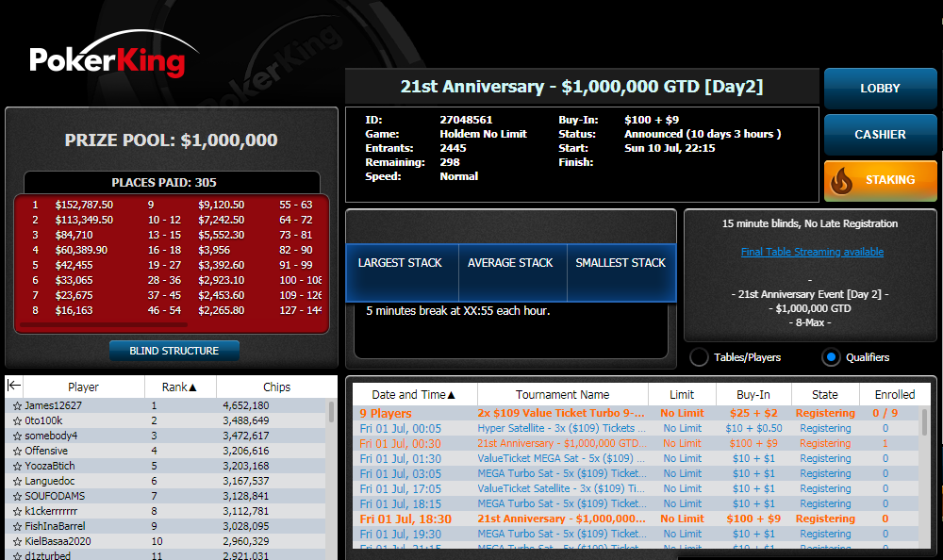Viewport: 943px width, 560px height.
Task: Click the tournament title 21st Anniversary Day2
Action: pyautogui.click(x=582, y=87)
